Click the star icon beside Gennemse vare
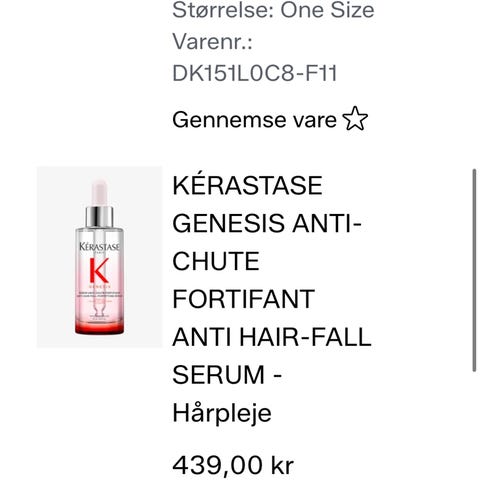 (x=355, y=119)
